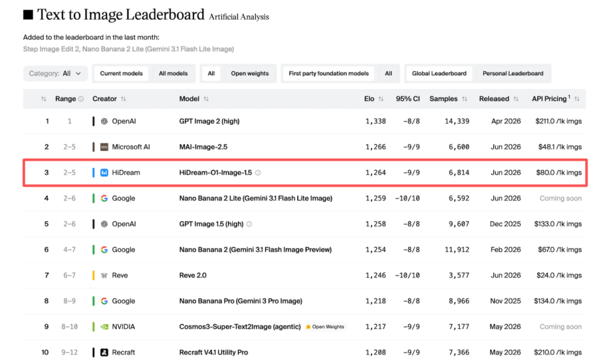Click the Google logo in the Gemini 3.1 Flash Image Preview row
The height and width of the screenshot is (364, 611).
[x=104, y=250]
